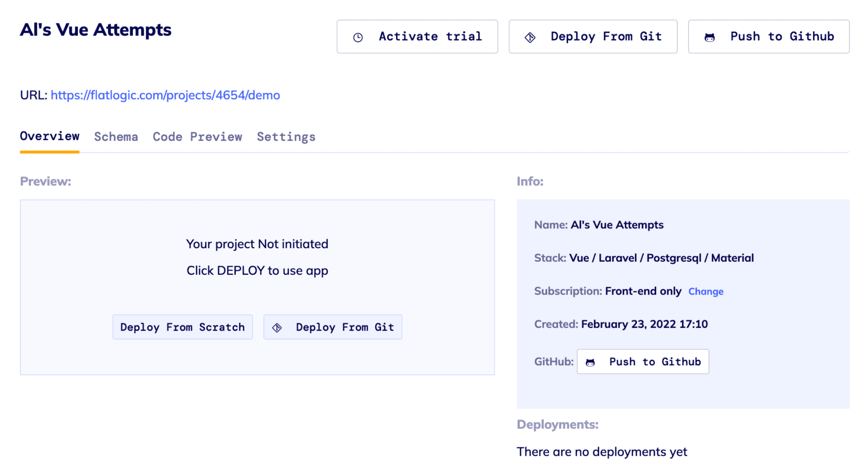Screen dimensions: 868x472
Task: Click Push to Github at top right
Action: (769, 36)
